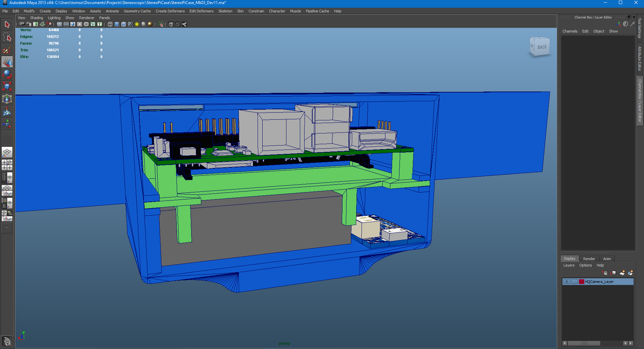Open the Pipeline Cache menu
644x349 pixels.
317,11
